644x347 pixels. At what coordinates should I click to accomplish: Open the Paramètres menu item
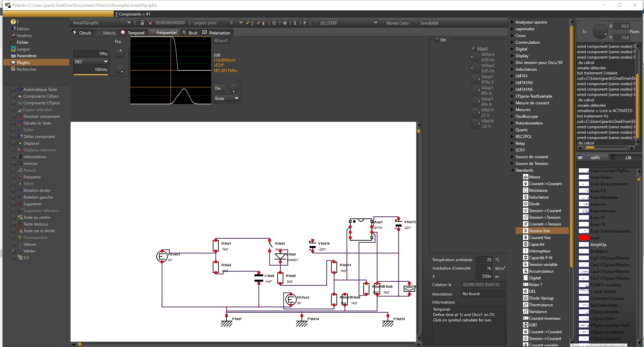pyautogui.click(x=27, y=56)
